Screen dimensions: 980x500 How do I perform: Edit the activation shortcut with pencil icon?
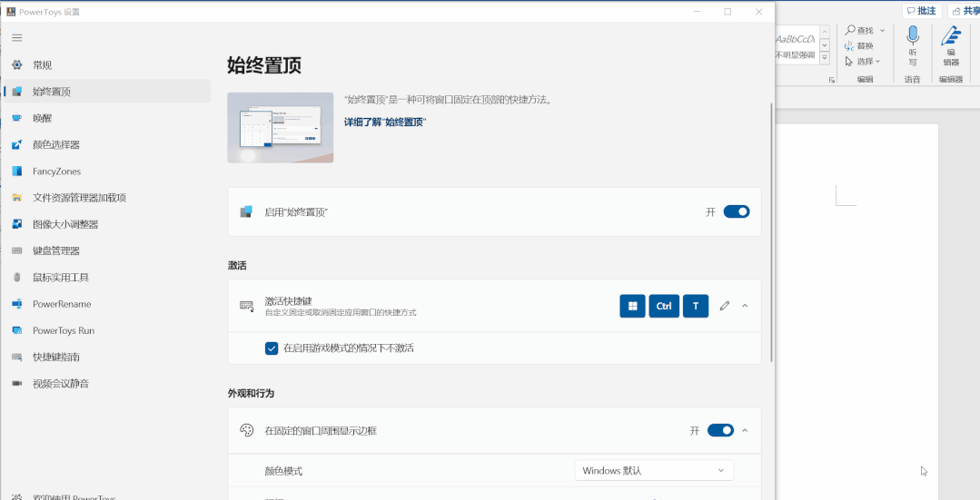click(725, 306)
